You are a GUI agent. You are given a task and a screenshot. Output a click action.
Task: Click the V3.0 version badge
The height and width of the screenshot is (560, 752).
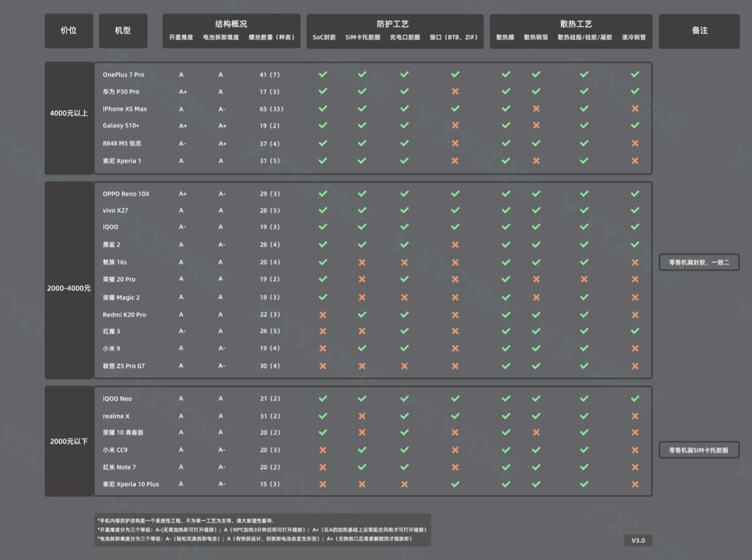pyautogui.click(x=638, y=541)
